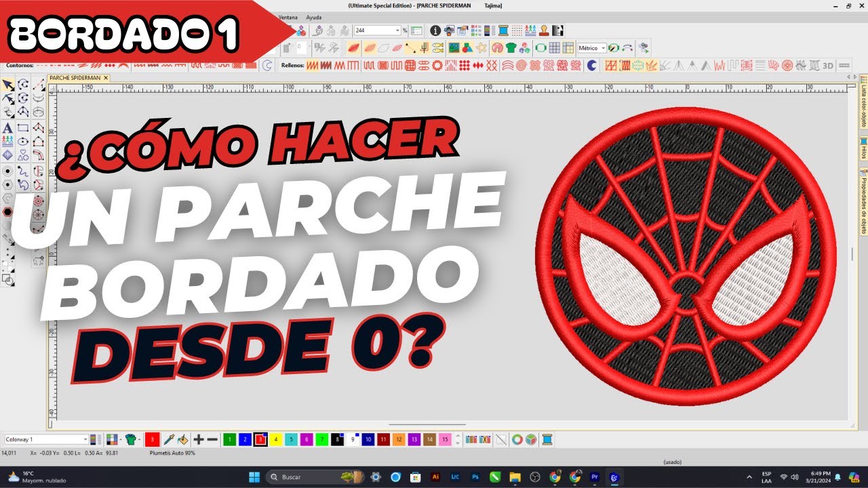Open the Ayuda menu
The image size is (868, 488).
click(314, 17)
